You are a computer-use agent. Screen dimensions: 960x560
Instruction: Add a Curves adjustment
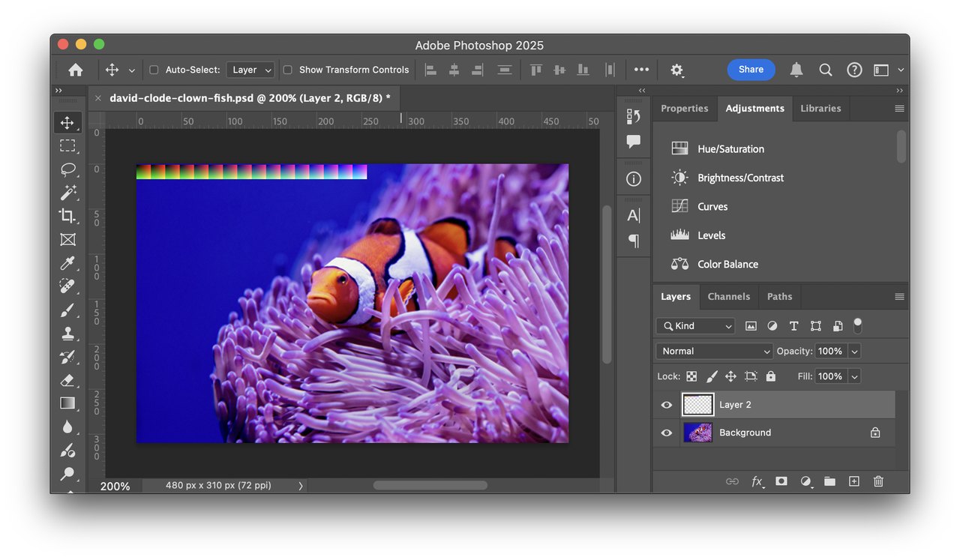tap(699, 206)
